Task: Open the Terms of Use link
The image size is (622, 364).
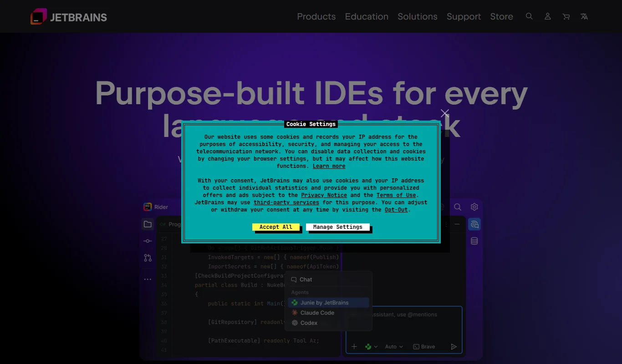Action: [x=396, y=195]
